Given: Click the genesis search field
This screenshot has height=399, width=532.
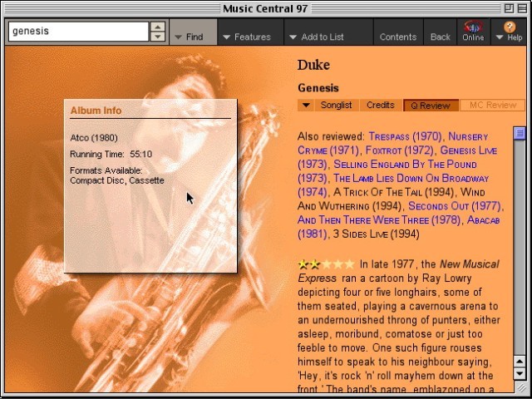Looking at the screenshot, I should (78, 32).
